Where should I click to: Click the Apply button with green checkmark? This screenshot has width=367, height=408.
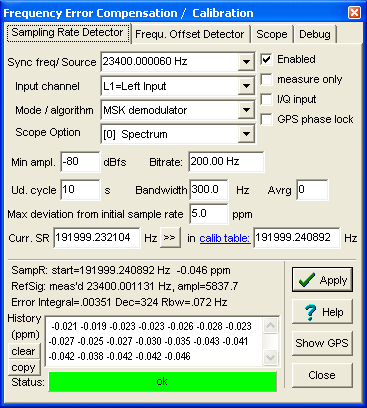(x=322, y=280)
